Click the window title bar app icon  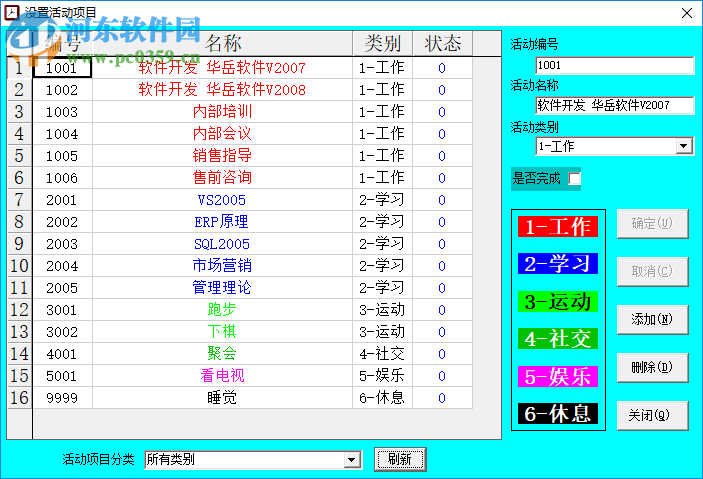[x=11, y=12]
